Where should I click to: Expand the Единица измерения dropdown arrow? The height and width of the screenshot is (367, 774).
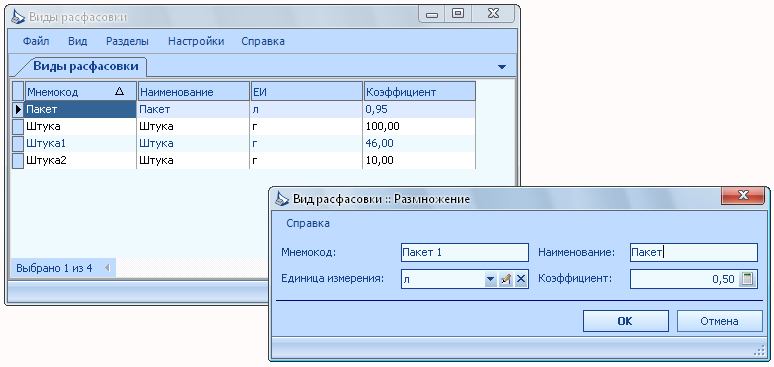click(490, 280)
